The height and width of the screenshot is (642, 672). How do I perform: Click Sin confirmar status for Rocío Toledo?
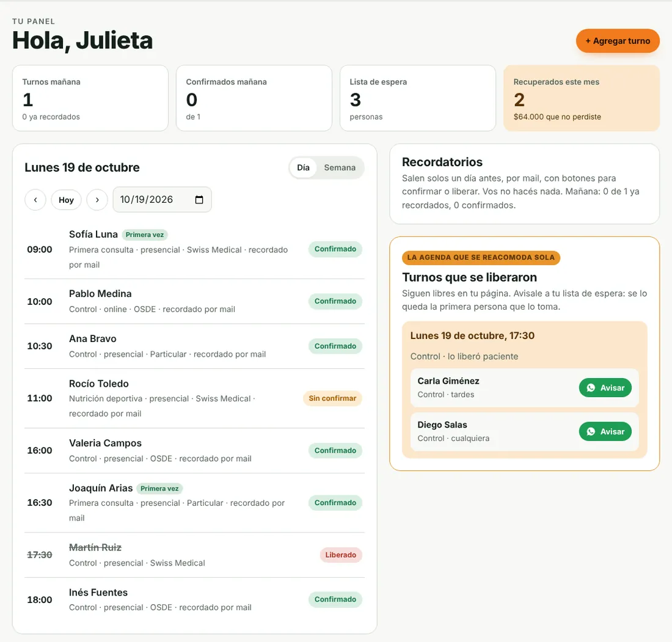click(332, 398)
